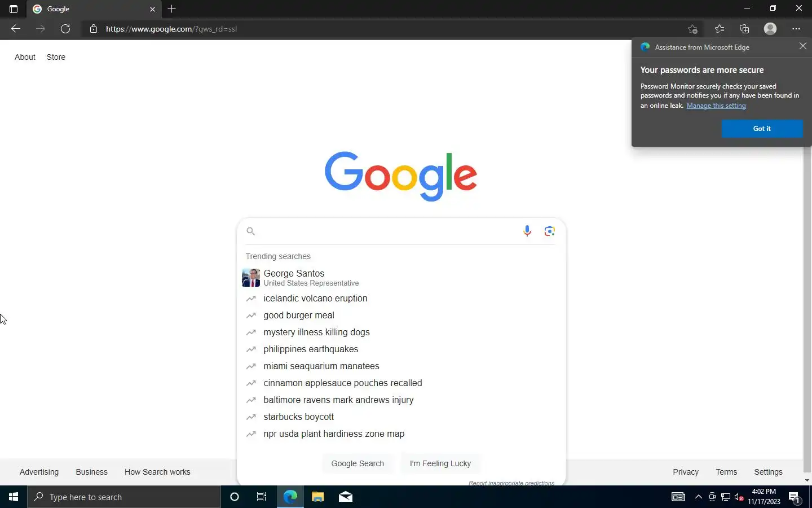
Task: Reload the Google page
Action: 65,29
